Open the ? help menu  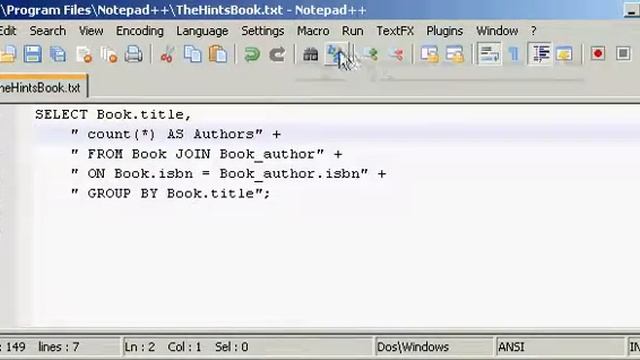pyautogui.click(x=533, y=31)
